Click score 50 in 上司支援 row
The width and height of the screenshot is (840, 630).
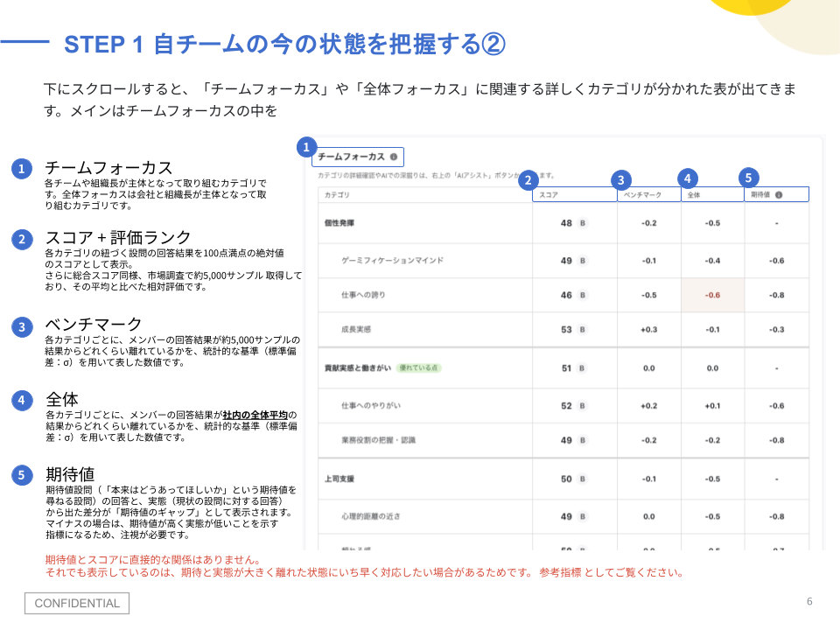(x=566, y=479)
